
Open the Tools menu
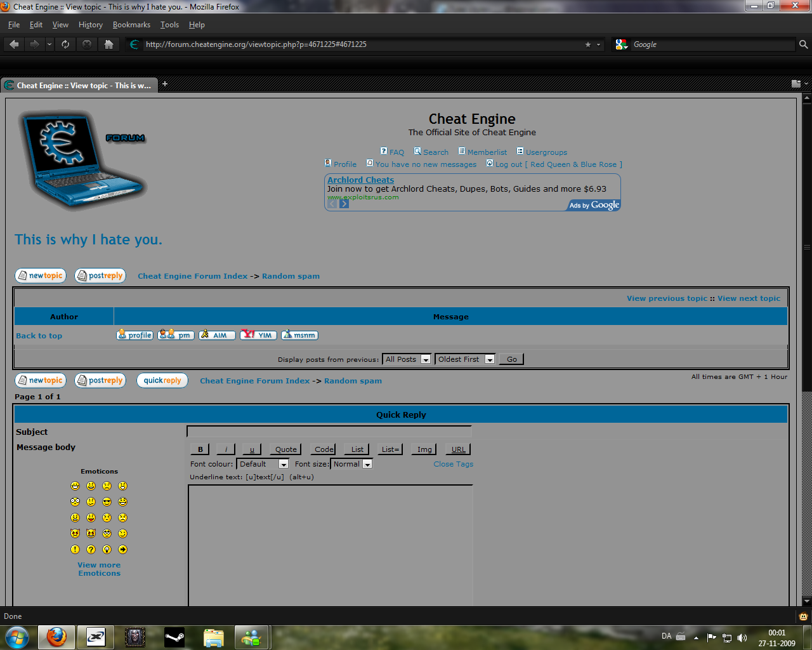click(169, 25)
